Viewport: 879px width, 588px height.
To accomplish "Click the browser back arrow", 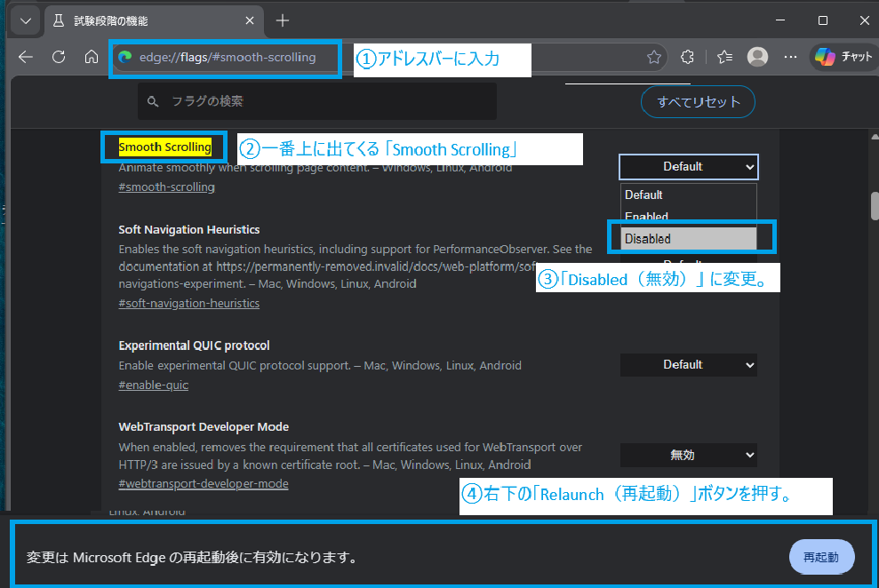I will (25, 57).
